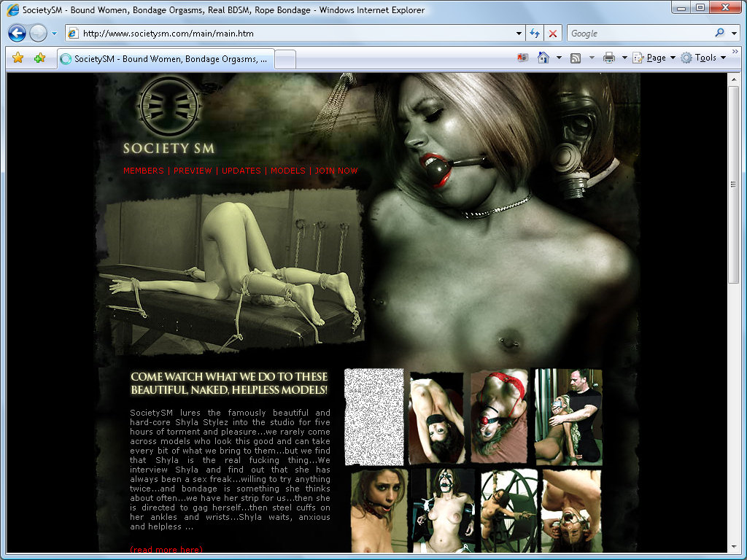
Task: Click the Society SM circular logo
Action: [169, 107]
